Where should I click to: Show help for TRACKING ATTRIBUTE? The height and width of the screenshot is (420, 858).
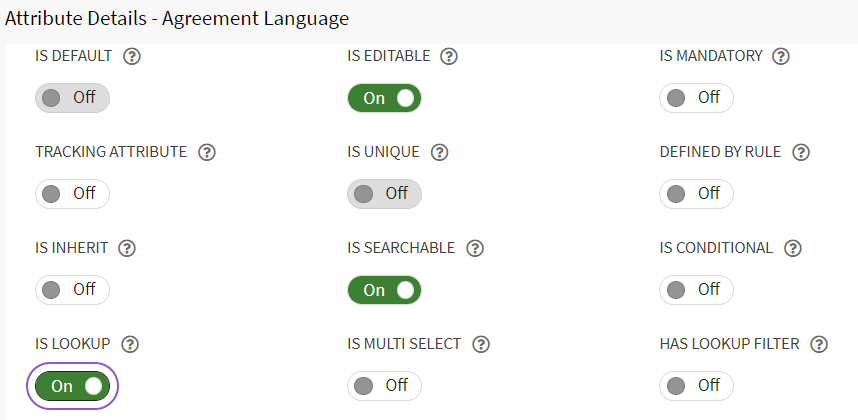pyautogui.click(x=207, y=152)
